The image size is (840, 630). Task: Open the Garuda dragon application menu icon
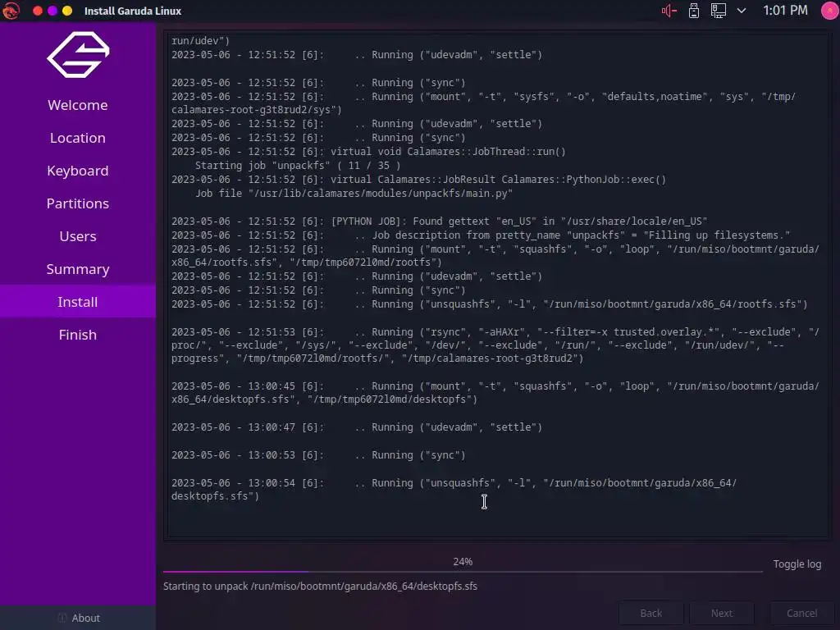10,11
